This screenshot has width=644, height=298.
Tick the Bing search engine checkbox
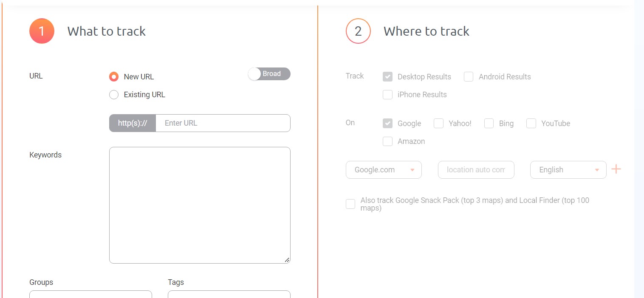[x=489, y=124]
